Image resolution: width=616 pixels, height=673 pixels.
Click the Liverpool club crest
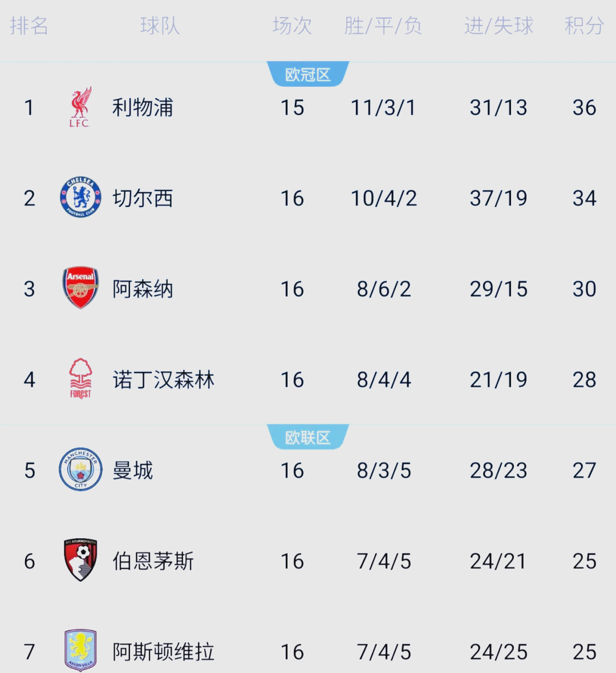(80, 107)
